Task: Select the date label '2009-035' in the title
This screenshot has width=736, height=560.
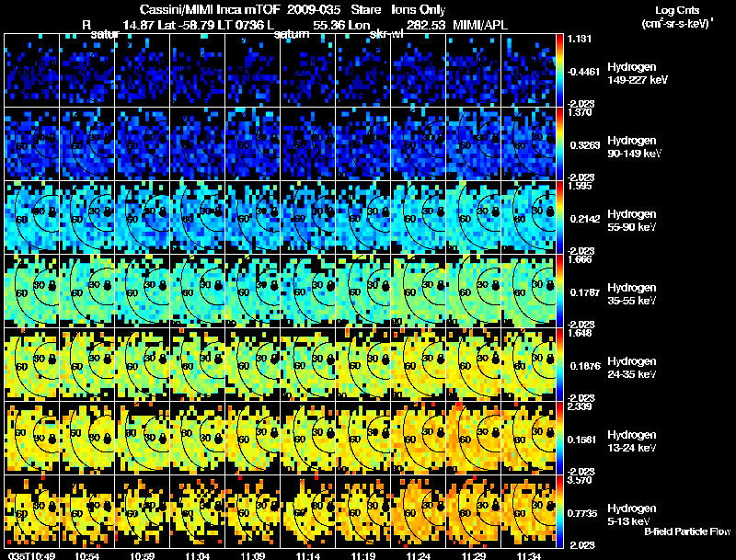Action: (x=313, y=10)
